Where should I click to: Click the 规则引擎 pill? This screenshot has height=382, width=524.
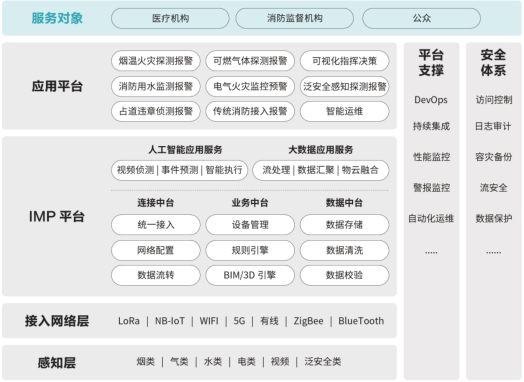[250, 250]
